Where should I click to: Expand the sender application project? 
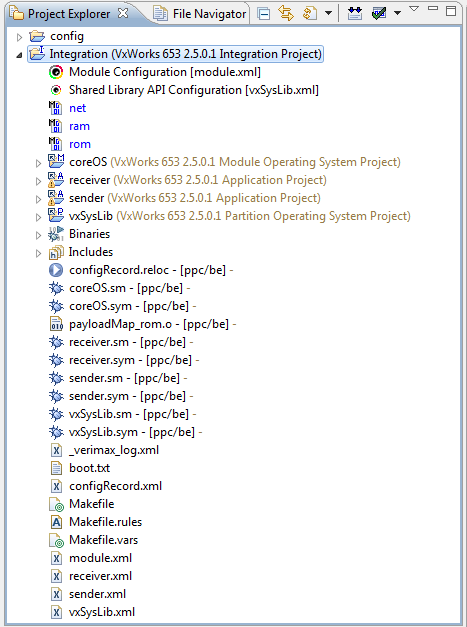(x=38, y=199)
